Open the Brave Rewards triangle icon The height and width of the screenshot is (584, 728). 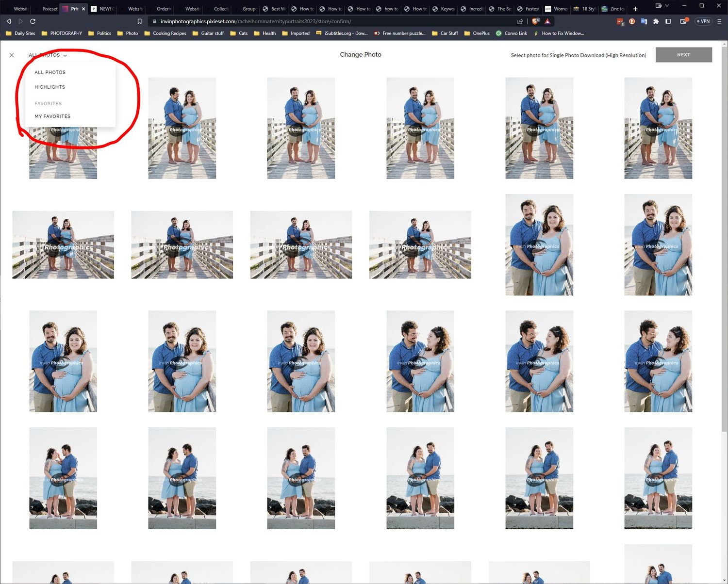click(x=547, y=21)
